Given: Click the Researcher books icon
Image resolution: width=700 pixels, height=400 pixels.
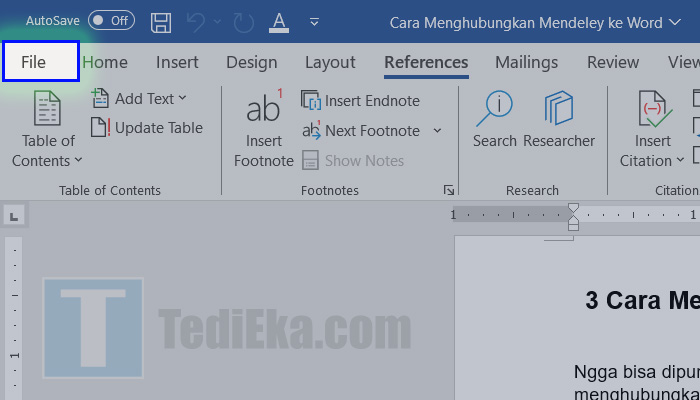Looking at the screenshot, I should coord(558,108).
